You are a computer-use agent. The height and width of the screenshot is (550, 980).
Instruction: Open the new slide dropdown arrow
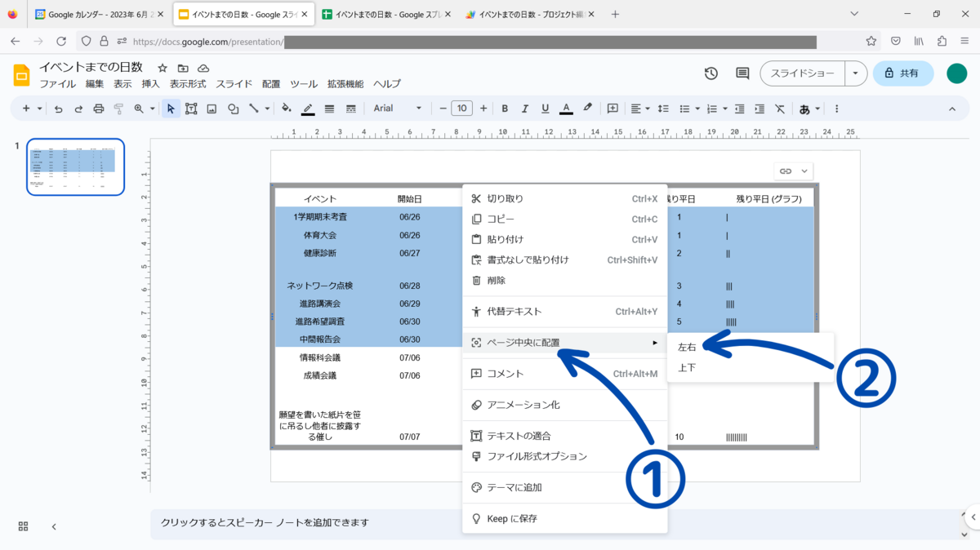click(x=39, y=109)
